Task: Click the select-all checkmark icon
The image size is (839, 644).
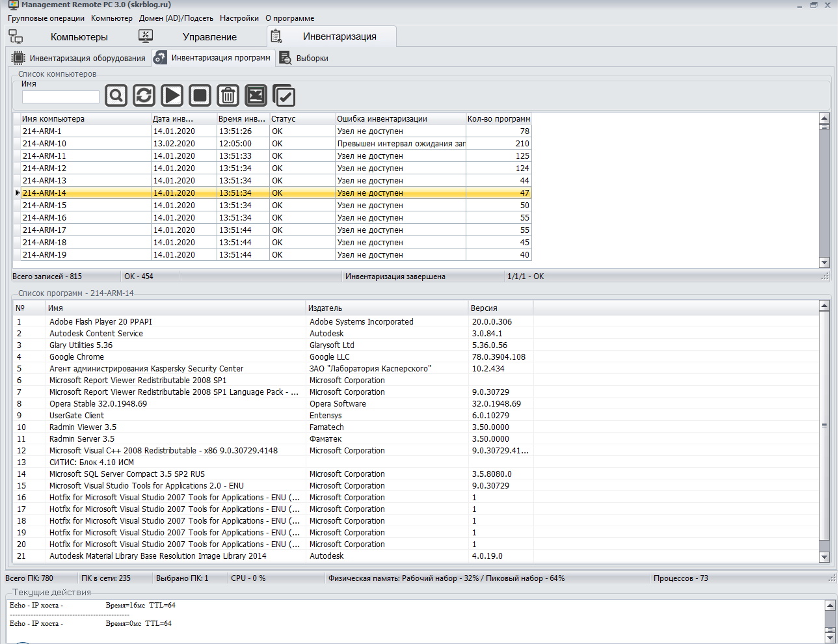Action: tap(284, 96)
